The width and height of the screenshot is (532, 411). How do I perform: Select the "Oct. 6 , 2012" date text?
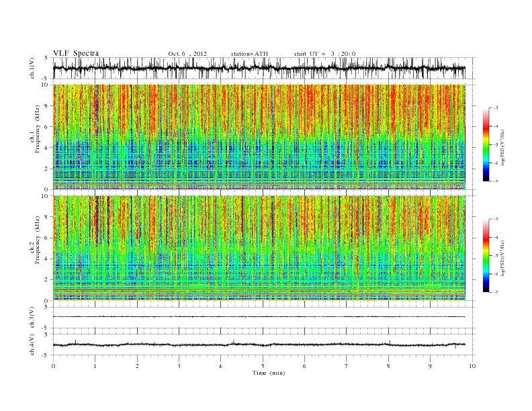pyautogui.click(x=187, y=54)
